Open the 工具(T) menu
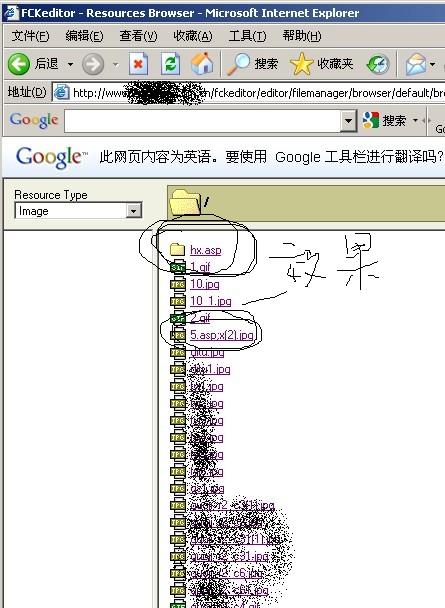Viewport: 445px width, 608px height. [247, 36]
